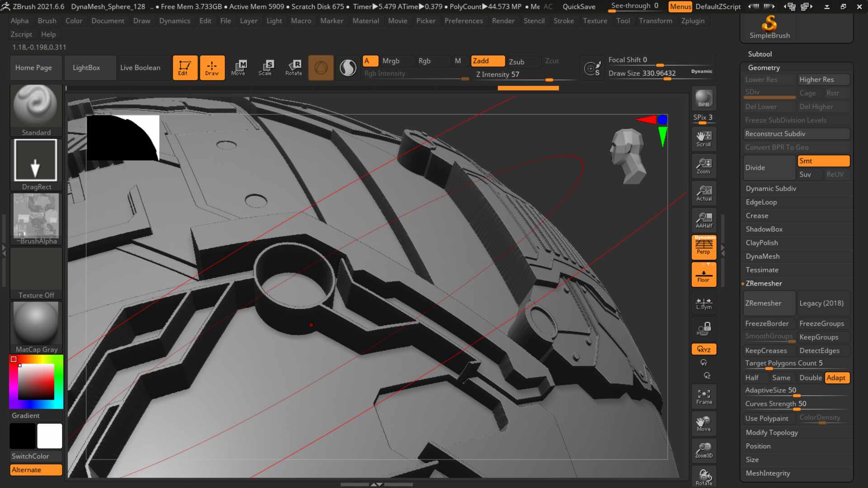Select the Rotate transform tool
Screen dimensions: 868x488
point(293,68)
